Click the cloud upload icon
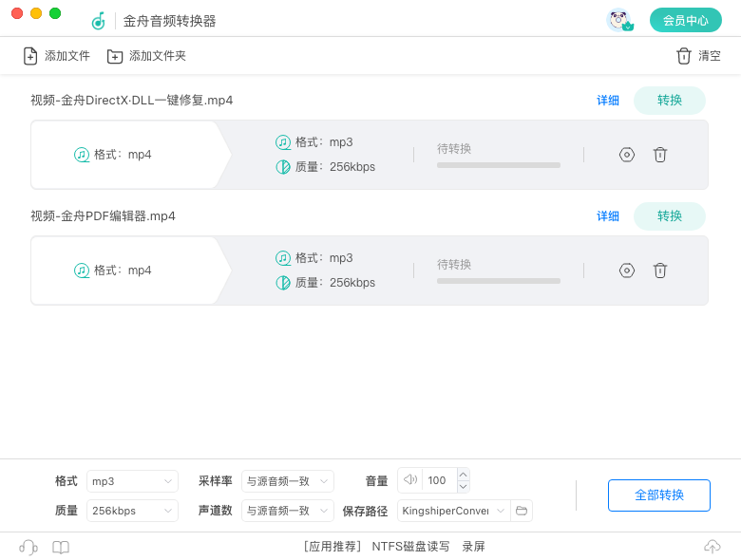Viewport: 741px width, 560px height. (x=712, y=547)
